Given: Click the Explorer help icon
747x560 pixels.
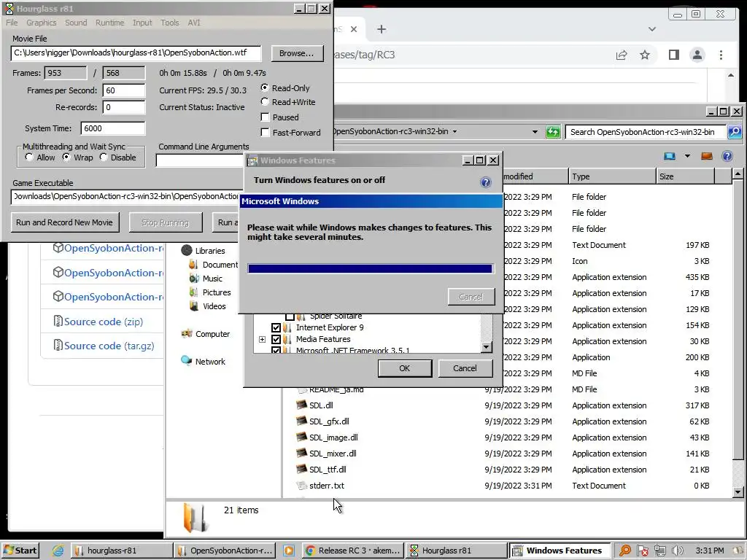Looking at the screenshot, I should pyautogui.click(x=727, y=156).
